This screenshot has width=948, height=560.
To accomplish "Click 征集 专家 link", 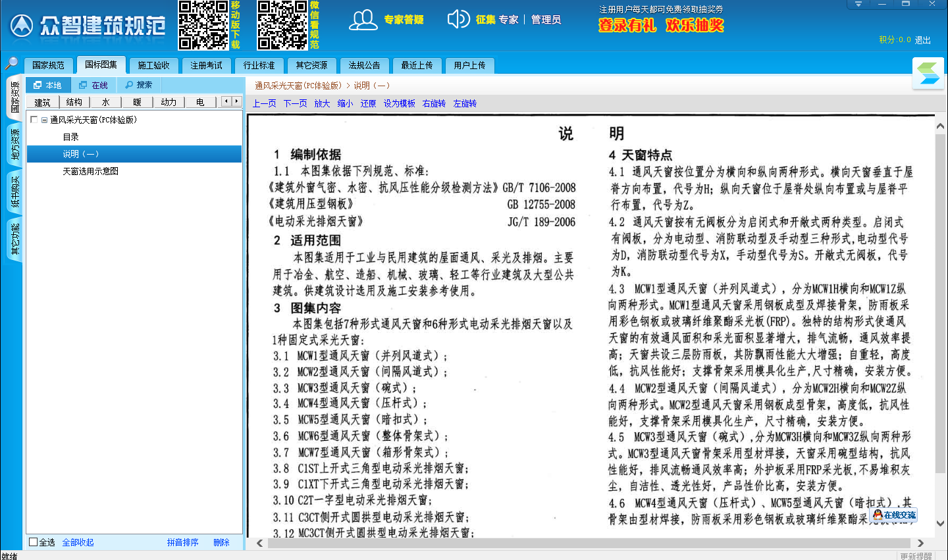I will [x=497, y=20].
